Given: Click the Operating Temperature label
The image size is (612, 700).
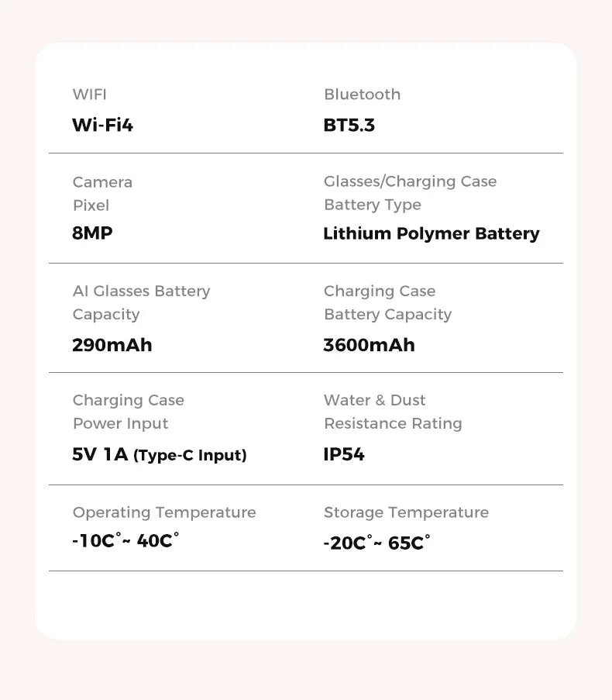Looking at the screenshot, I should [163, 512].
